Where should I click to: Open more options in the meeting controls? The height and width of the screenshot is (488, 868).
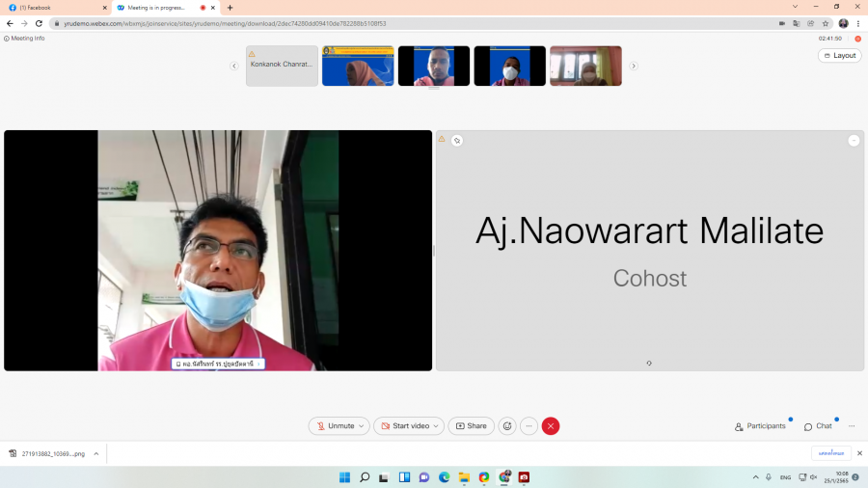tap(529, 426)
